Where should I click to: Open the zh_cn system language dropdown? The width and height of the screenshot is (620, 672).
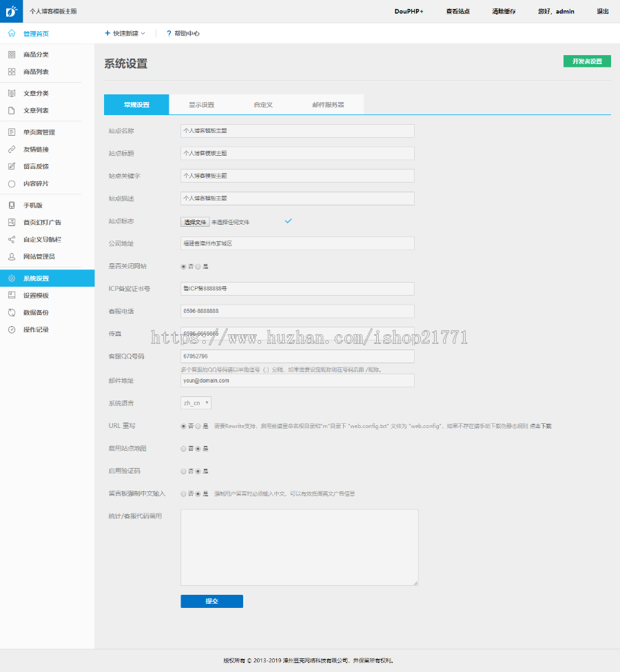(x=196, y=403)
